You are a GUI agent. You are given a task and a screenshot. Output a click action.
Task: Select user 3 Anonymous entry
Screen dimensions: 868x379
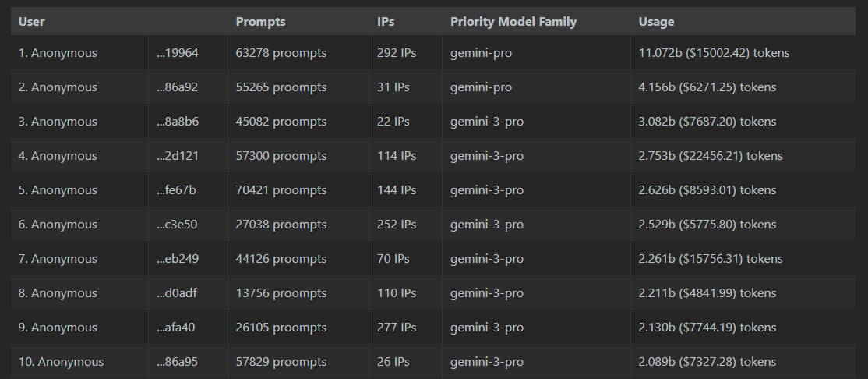pyautogui.click(x=58, y=122)
